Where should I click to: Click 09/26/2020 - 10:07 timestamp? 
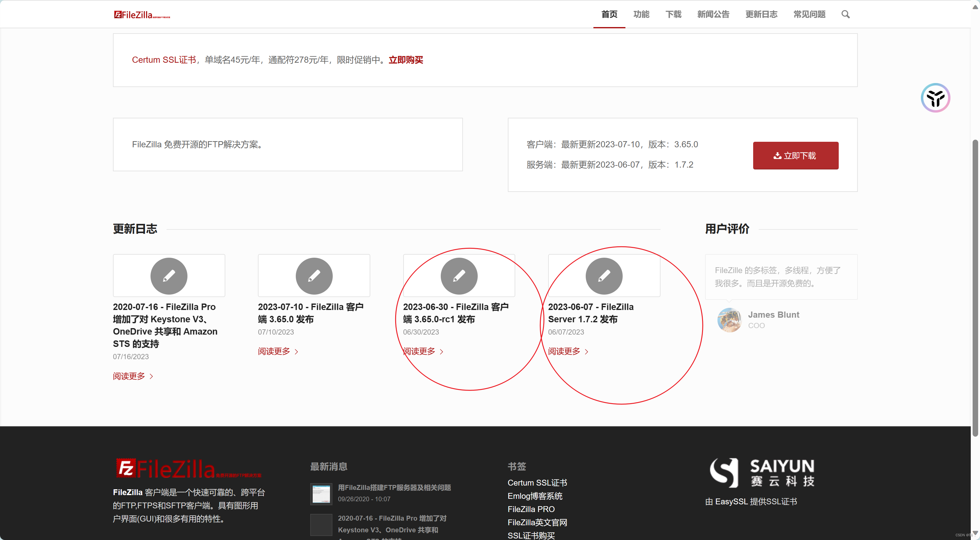click(364, 499)
